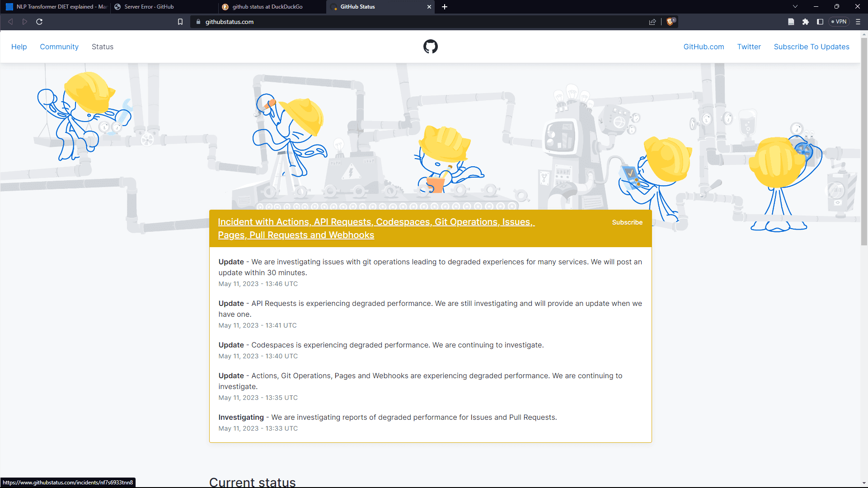Viewport: 868px width, 488px height.
Task: Click timestamp May 11, 2023 - 13:46 UTC
Action: [258, 284]
